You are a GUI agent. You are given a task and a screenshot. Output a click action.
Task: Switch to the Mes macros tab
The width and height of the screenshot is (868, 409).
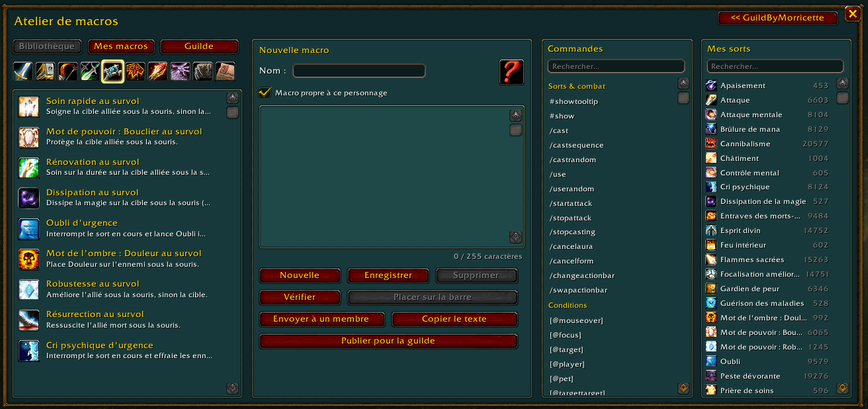pyautogui.click(x=122, y=46)
